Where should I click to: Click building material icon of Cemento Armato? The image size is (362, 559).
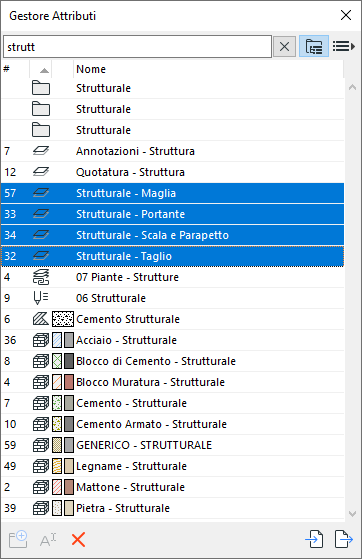tap(41, 424)
